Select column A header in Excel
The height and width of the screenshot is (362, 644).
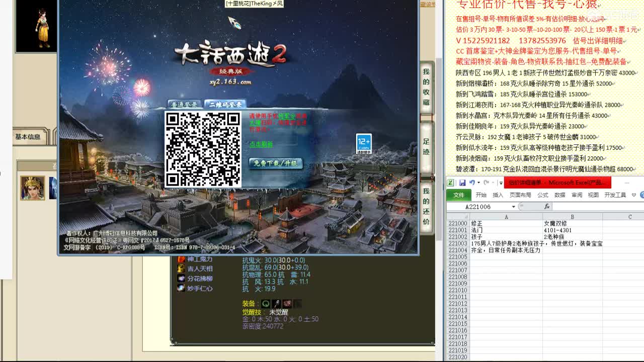pos(506,217)
